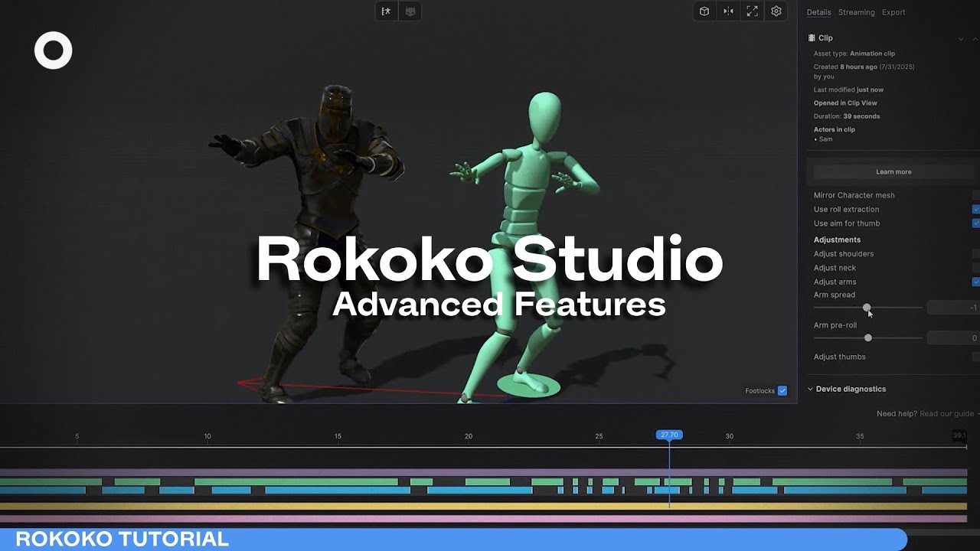Click the actor pose icon in viewport toolbar
This screenshot has height=551, width=980.
click(x=387, y=11)
